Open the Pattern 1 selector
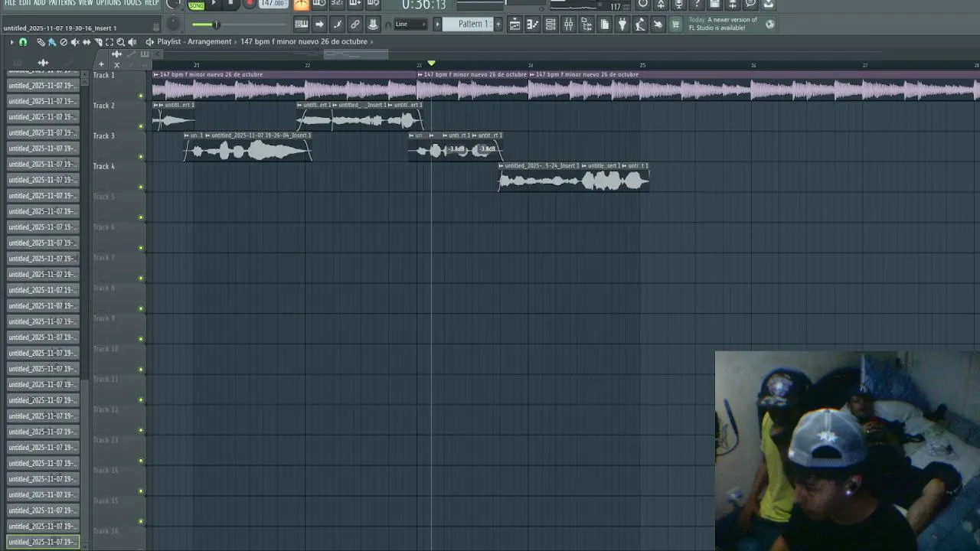The height and width of the screenshot is (551, 980). click(x=469, y=24)
